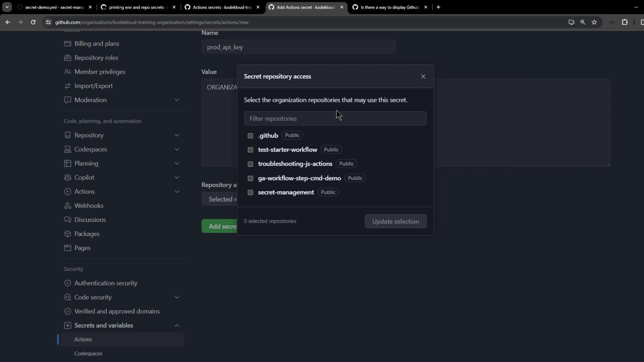Viewport: 644px width, 362px height.
Task: Open browser extensions puzzle icon
Action: (625, 22)
